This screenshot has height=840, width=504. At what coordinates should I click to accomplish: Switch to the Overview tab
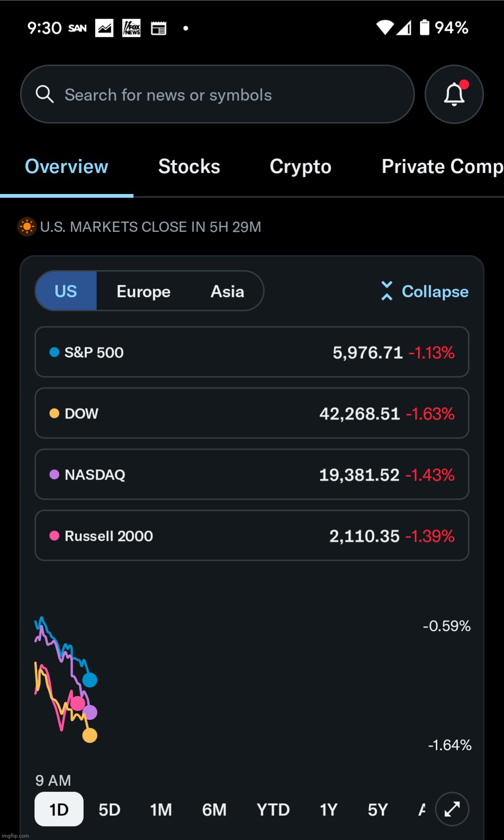pos(66,166)
